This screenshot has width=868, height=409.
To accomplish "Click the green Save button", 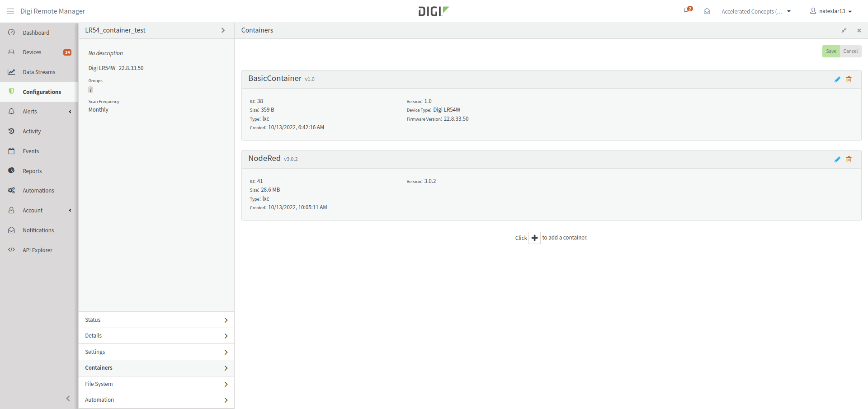I will 831,51.
